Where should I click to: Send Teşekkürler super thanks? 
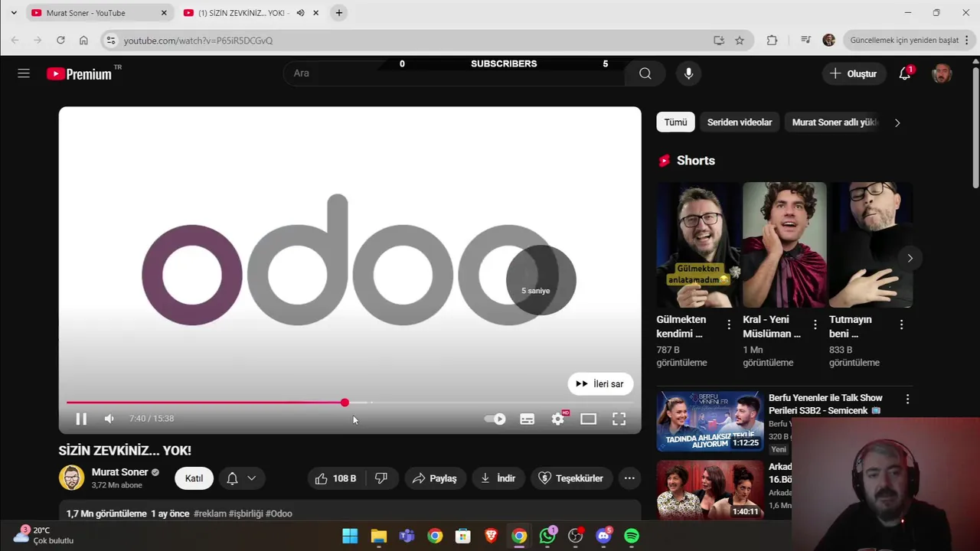(571, 478)
